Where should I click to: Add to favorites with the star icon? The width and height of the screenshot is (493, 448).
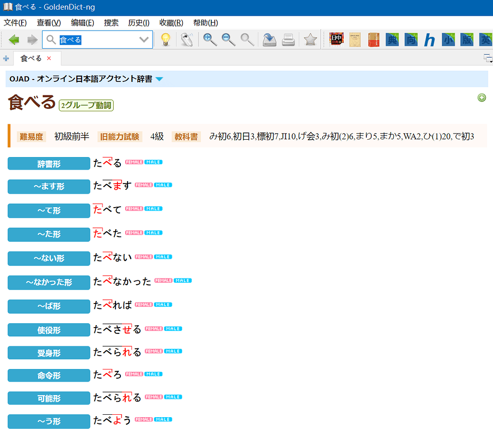311,40
